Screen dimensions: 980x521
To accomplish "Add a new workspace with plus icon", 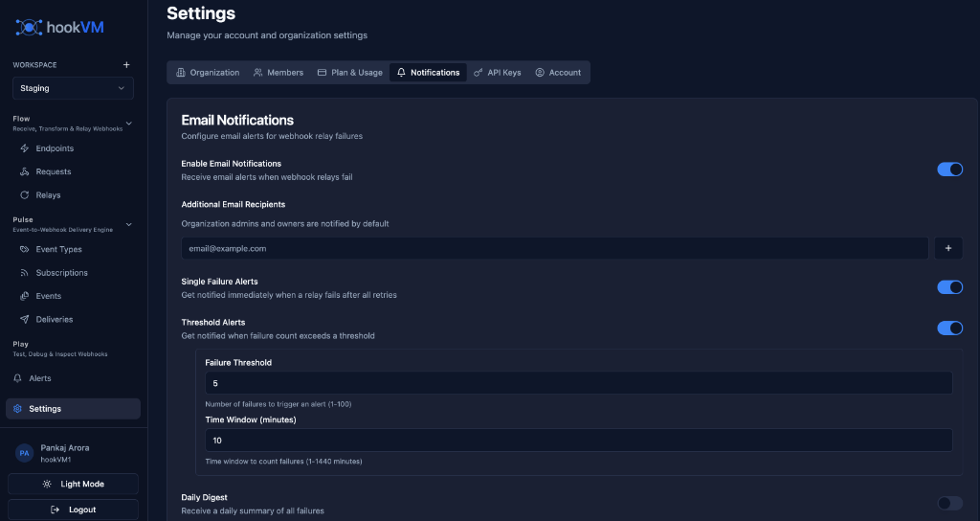I will pos(126,65).
